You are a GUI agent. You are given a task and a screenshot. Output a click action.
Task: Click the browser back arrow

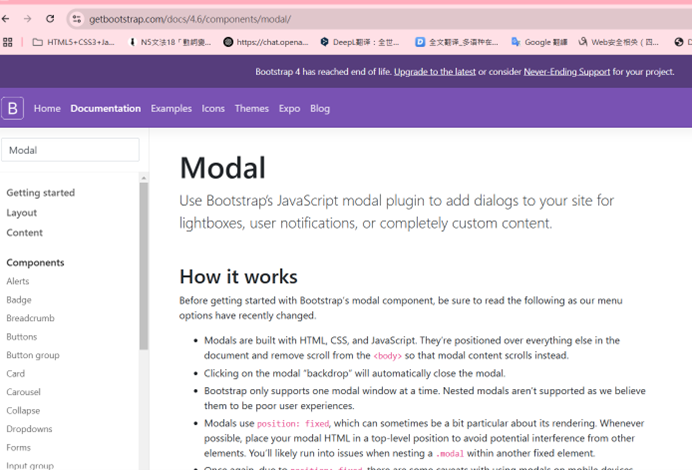tap(5, 19)
